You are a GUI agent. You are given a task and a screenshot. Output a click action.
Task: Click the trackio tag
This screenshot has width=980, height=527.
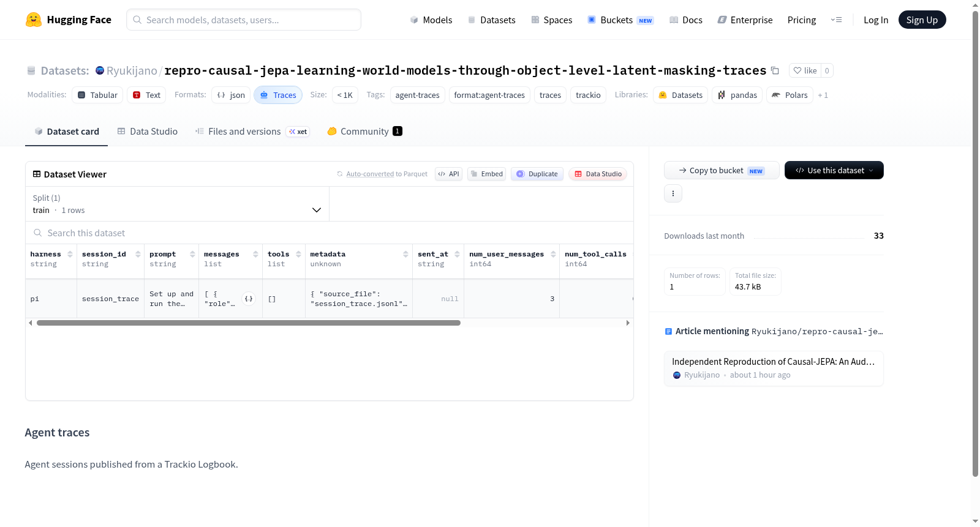(x=588, y=95)
